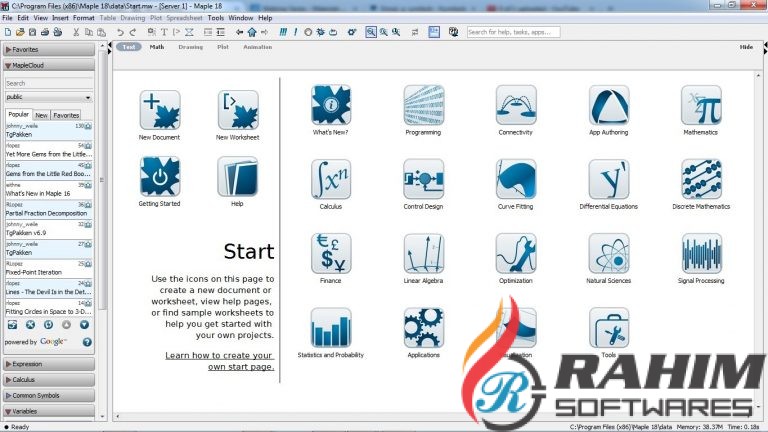Expand the Calculus palette
This screenshot has height=432, width=768.
(x=48, y=380)
